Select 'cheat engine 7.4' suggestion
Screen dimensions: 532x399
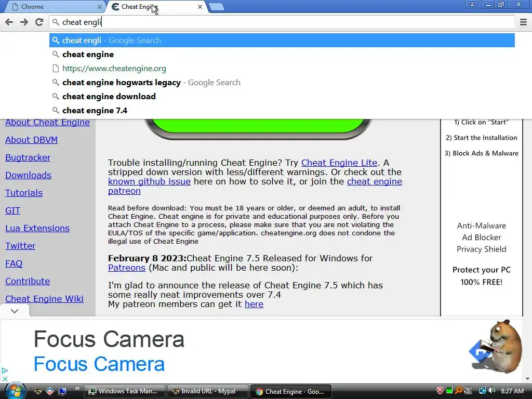click(x=282, y=110)
